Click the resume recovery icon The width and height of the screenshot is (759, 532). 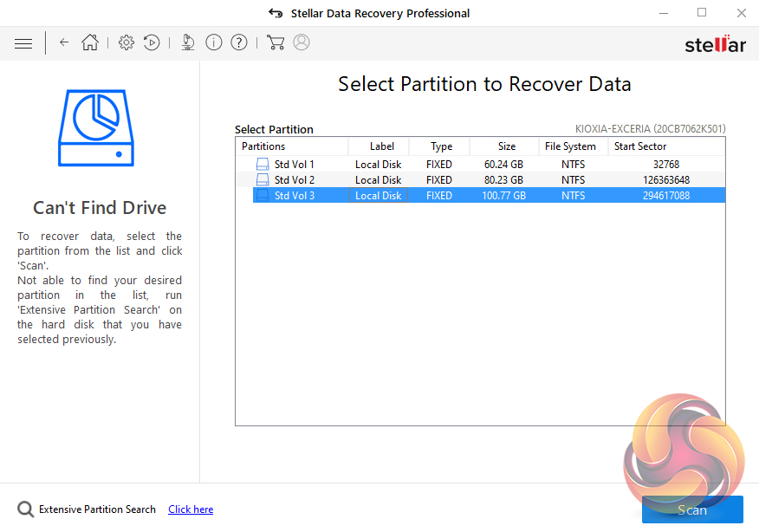point(152,42)
